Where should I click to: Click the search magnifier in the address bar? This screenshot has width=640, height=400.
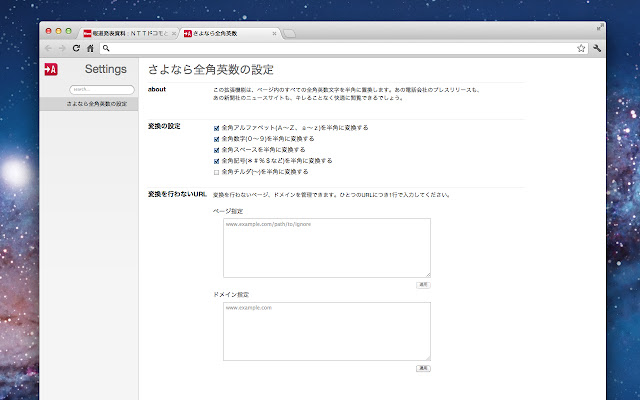click(105, 48)
